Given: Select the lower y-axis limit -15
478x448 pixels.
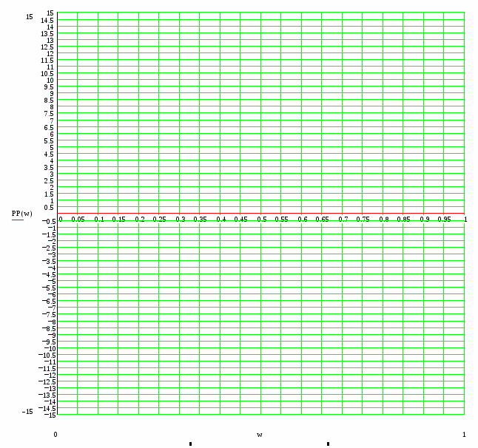Looking at the screenshot, I should [x=27, y=411].
